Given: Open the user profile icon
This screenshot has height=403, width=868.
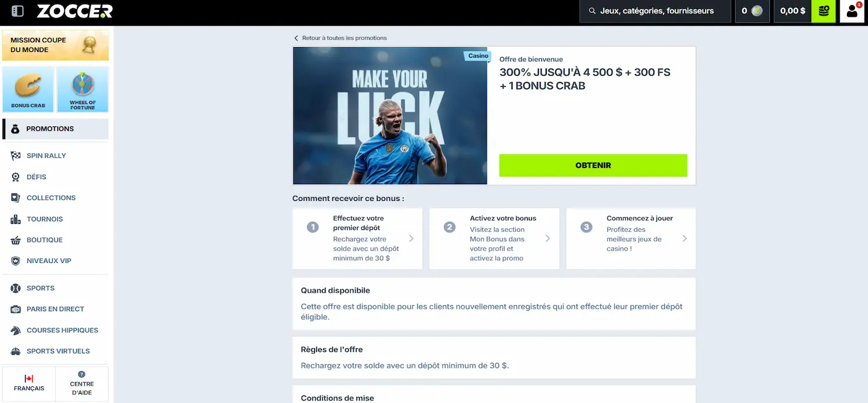Looking at the screenshot, I should tap(852, 11).
